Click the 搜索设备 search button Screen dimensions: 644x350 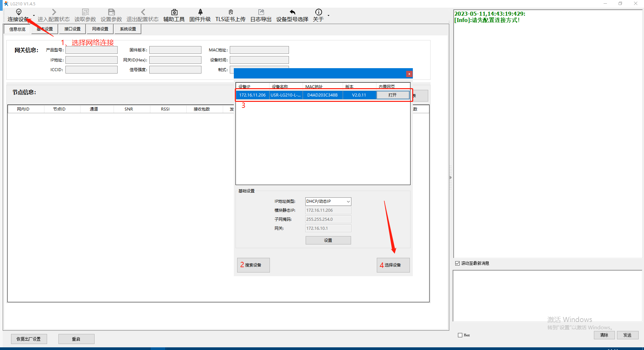(253, 265)
